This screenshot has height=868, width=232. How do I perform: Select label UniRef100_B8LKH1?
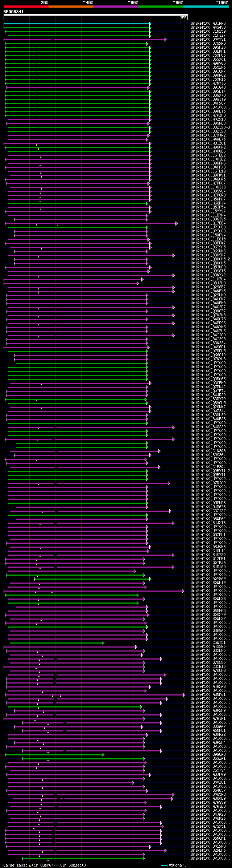(x=208, y=52)
